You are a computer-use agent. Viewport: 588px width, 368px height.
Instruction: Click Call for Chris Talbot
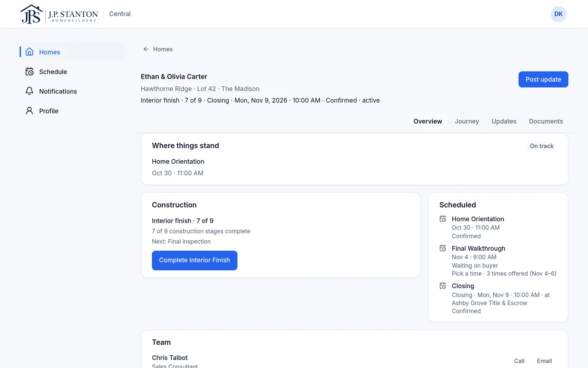pyautogui.click(x=519, y=361)
